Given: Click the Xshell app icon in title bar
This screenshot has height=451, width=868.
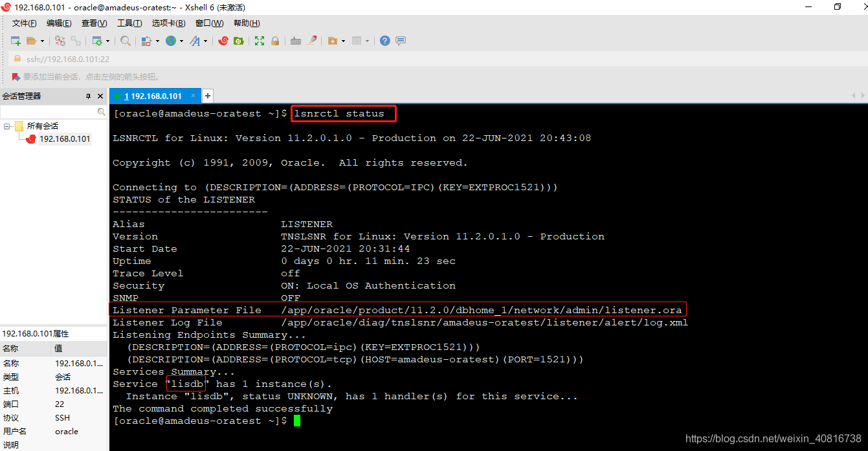Looking at the screenshot, I should (6, 7).
